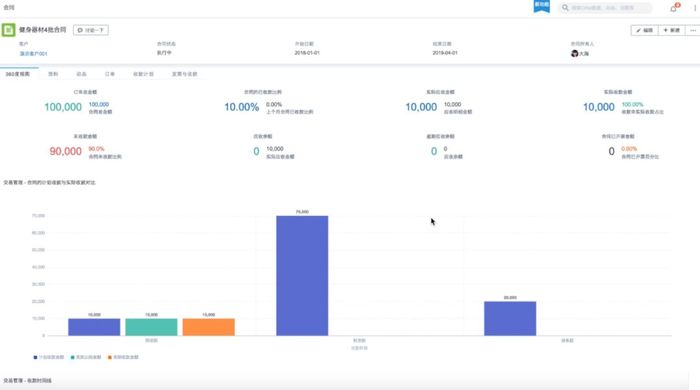Click the 讨论一下 discuss button
The width and height of the screenshot is (700, 390).
(91, 30)
